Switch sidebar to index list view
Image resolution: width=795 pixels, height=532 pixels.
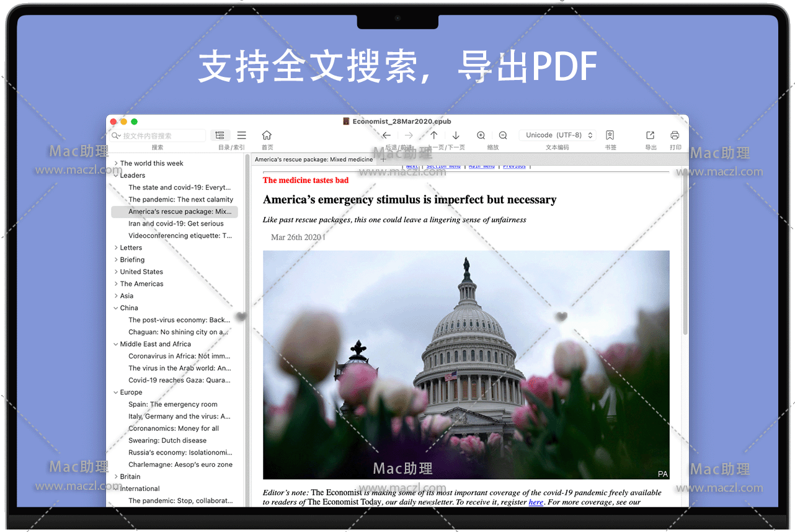(x=242, y=135)
